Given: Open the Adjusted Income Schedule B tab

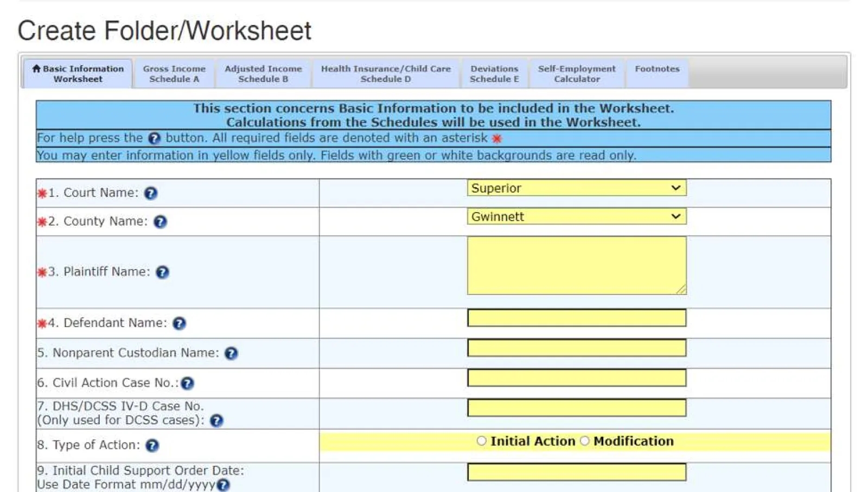Looking at the screenshot, I should point(263,74).
